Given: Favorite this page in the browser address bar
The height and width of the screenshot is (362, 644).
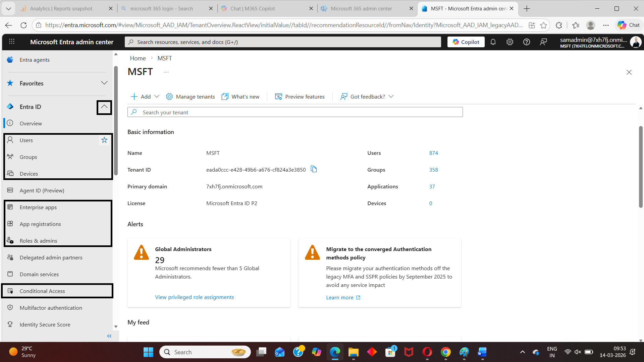Looking at the screenshot, I should (543, 25).
